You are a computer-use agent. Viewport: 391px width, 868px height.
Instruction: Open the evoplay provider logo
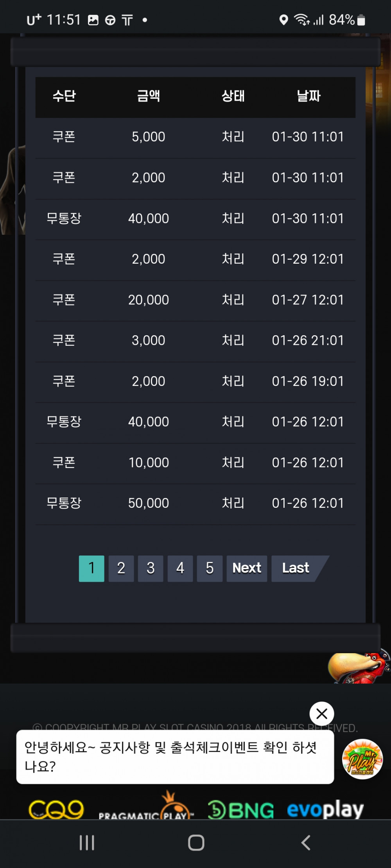click(x=325, y=809)
